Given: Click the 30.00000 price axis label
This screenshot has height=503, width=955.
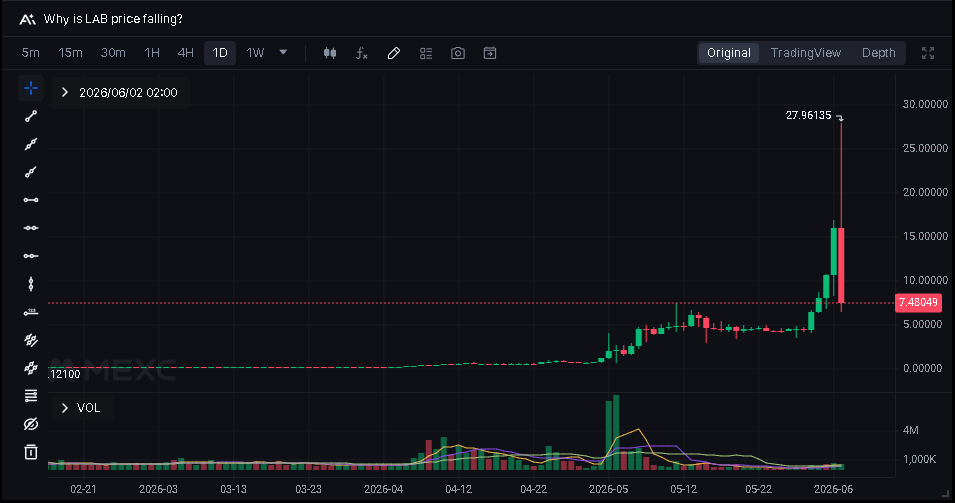Looking at the screenshot, I should click(x=925, y=104).
